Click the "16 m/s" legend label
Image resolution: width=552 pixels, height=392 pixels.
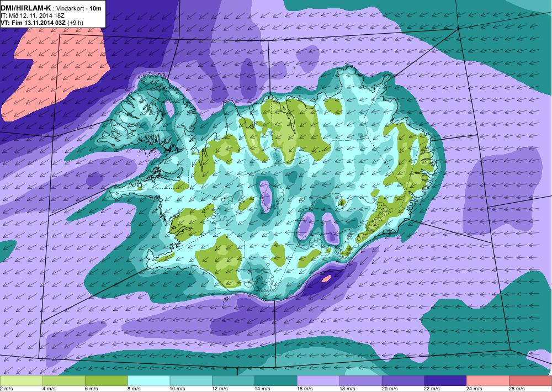[x=305, y=389]
